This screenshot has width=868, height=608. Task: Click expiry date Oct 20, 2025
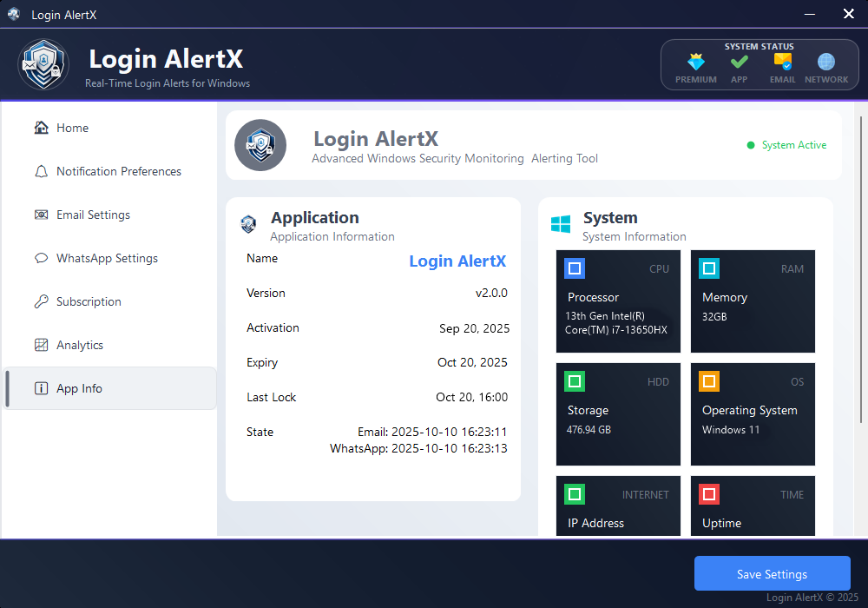click(x=472, y=363)
